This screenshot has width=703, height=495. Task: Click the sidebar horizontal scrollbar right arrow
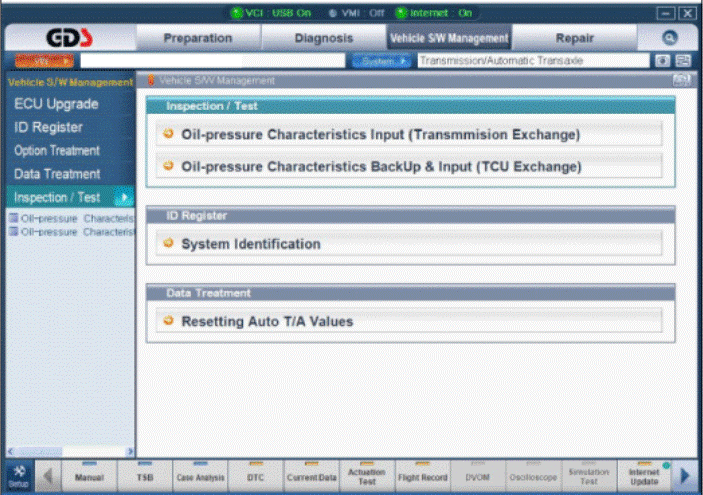point(130,452)
